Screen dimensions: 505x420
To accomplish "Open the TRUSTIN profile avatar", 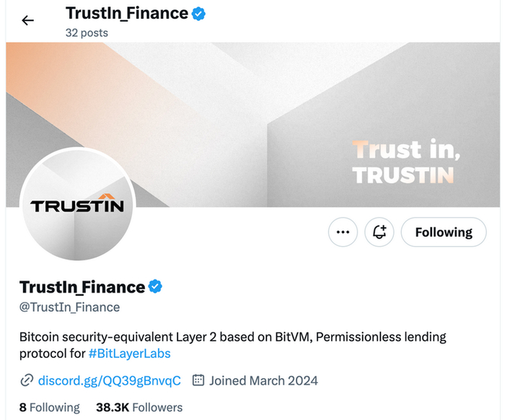I will click(x=77, y=204).
